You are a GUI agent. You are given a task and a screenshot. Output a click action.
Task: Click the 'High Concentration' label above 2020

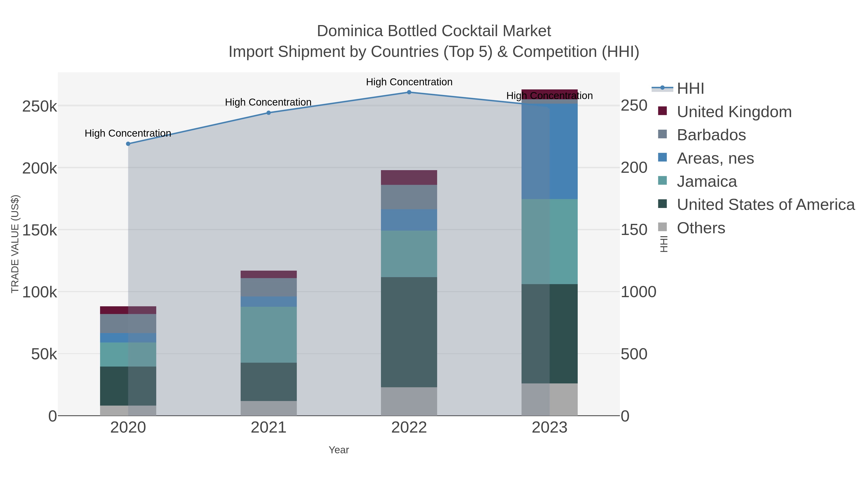pos(128,133)
